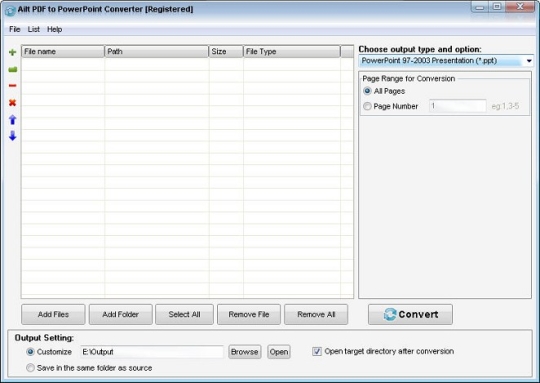Choose Save in the same folder as source
Image resolution: width=540 pixels, height=383 pixels.
tap(30, 368)
